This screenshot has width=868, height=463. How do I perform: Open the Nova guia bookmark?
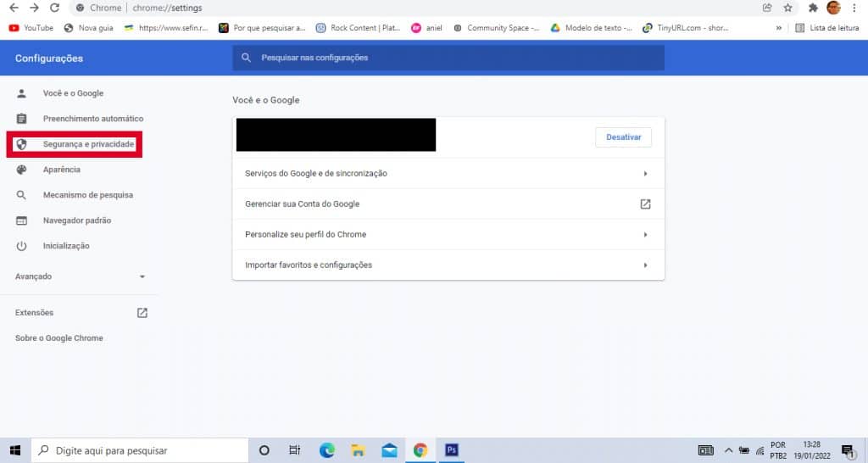pos(88,28)
